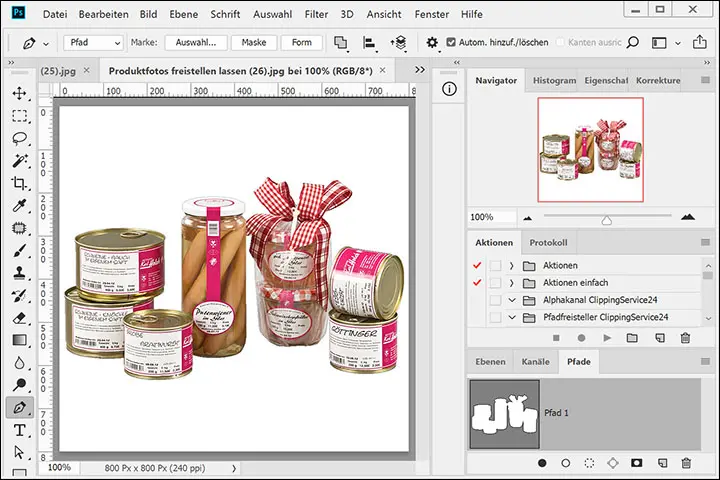The height and width of the screenshot is (480, 720).
Task: Click the Navigator zoom slider
Action: click(606, 218)
